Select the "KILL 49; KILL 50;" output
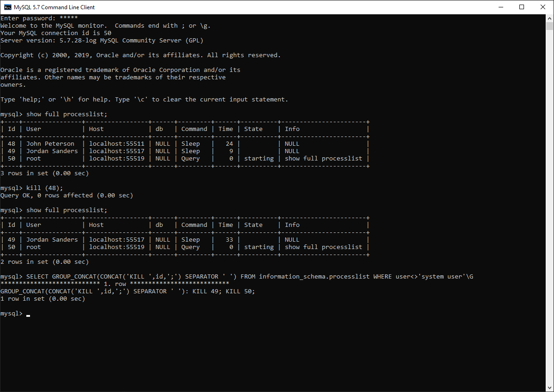554x392 pixels. point(224,291)
